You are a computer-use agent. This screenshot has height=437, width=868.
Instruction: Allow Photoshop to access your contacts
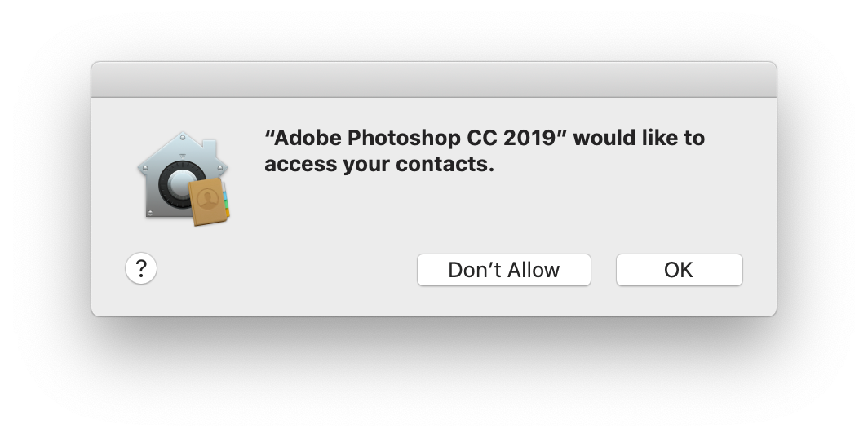point(679,270)
